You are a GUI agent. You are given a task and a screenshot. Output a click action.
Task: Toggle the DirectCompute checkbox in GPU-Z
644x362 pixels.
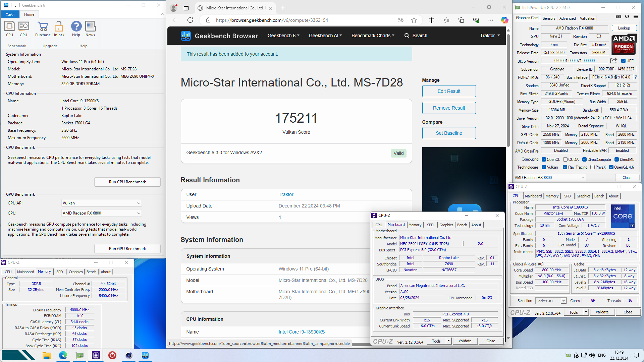click(x=584, y=160)
